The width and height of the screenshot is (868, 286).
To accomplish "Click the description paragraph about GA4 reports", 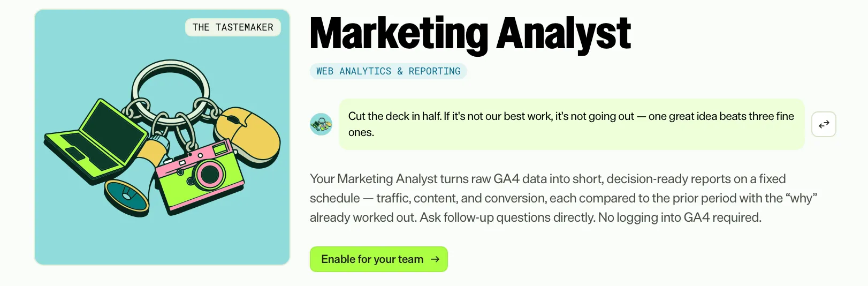I will tap(563, 198).
